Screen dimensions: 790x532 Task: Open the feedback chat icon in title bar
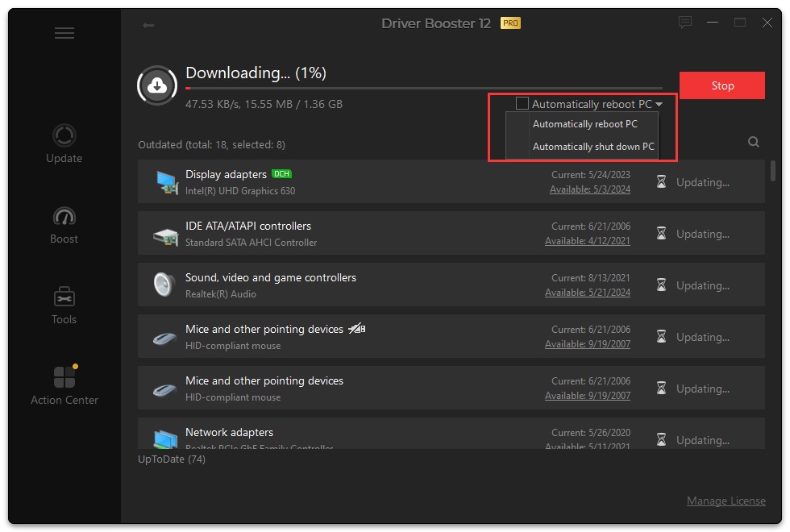pos(684,23)
